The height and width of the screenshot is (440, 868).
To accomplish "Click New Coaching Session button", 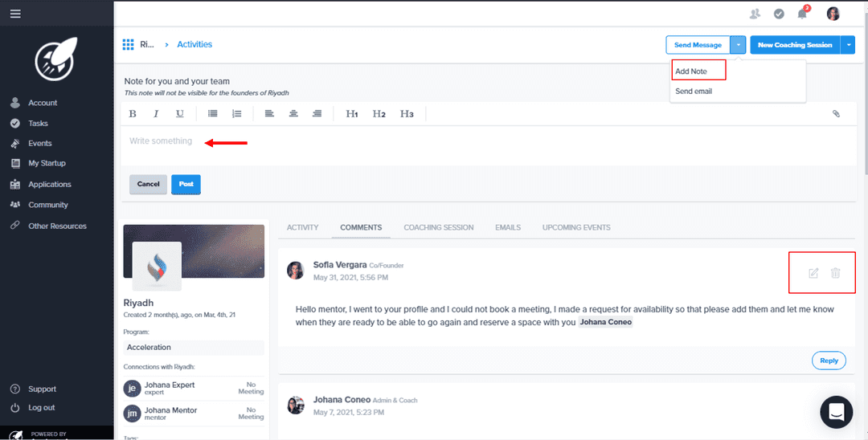I will [x=795, y=45].
